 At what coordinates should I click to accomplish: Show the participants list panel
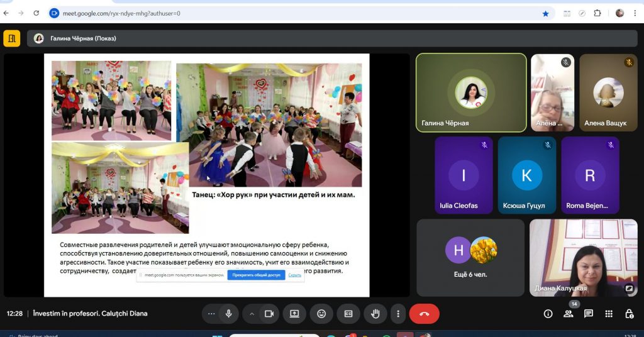point(569,314)
